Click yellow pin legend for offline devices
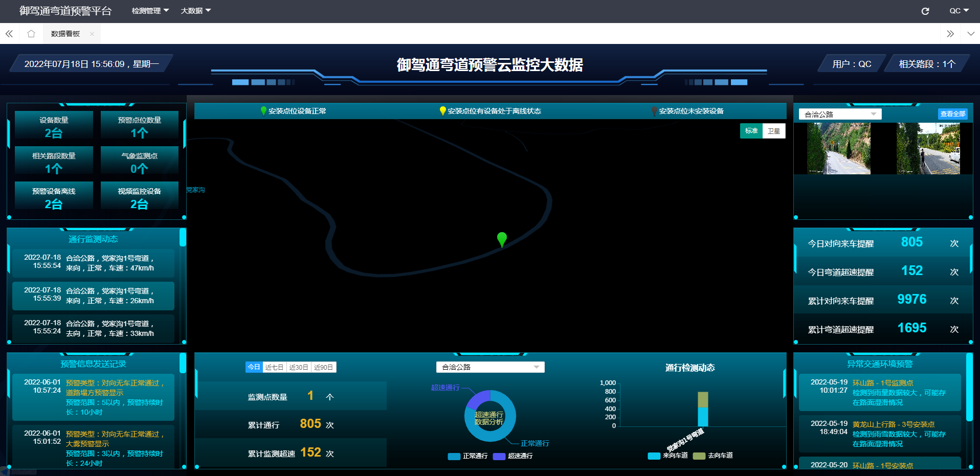 442,111
